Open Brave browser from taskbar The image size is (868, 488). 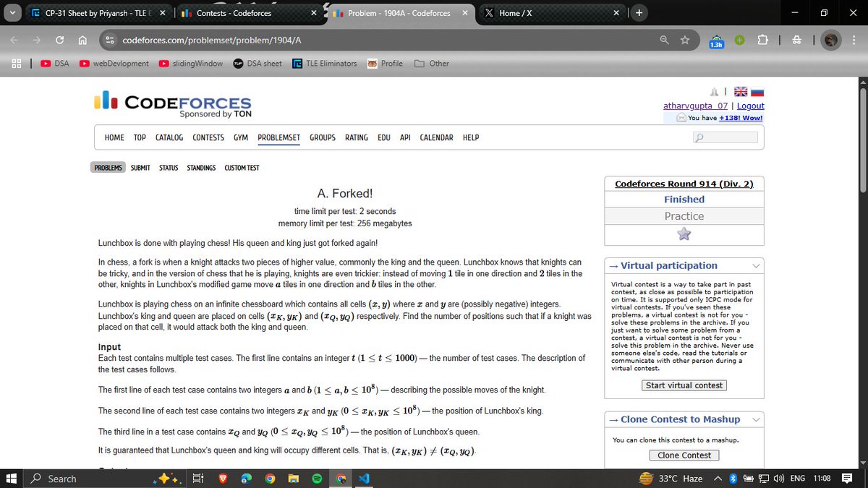point(223,479)
